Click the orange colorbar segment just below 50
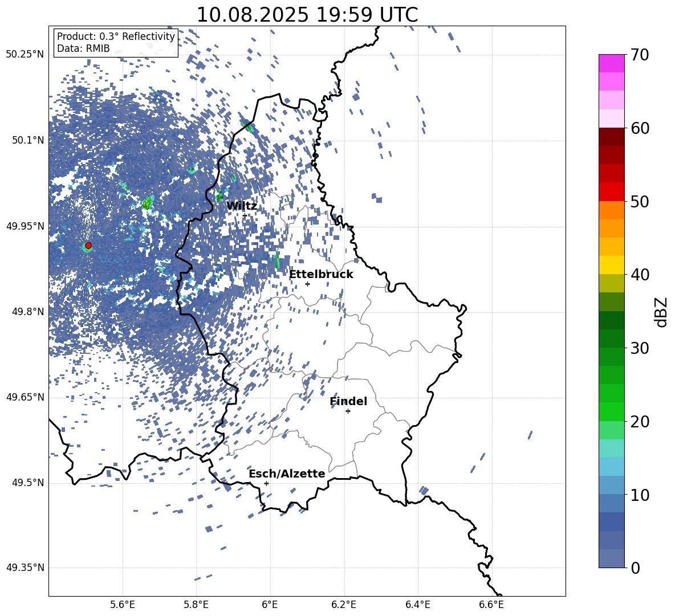The image size is (675, 616). click(612, 210)
